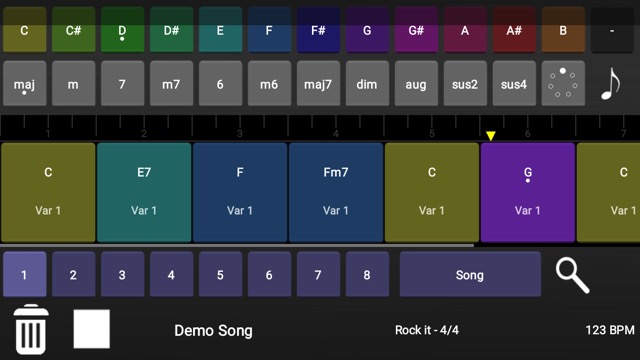Switch chord type to sus4

pos(514,83)
